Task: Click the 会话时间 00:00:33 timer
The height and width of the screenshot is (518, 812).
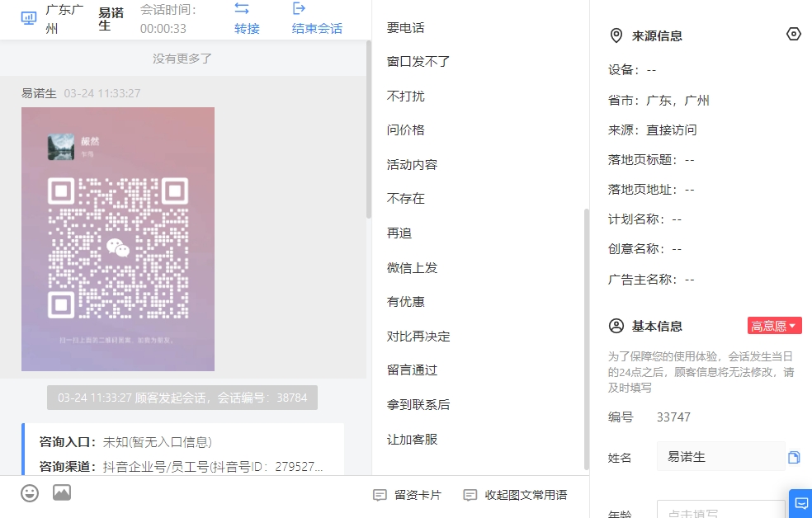Action: click(168, 19)
